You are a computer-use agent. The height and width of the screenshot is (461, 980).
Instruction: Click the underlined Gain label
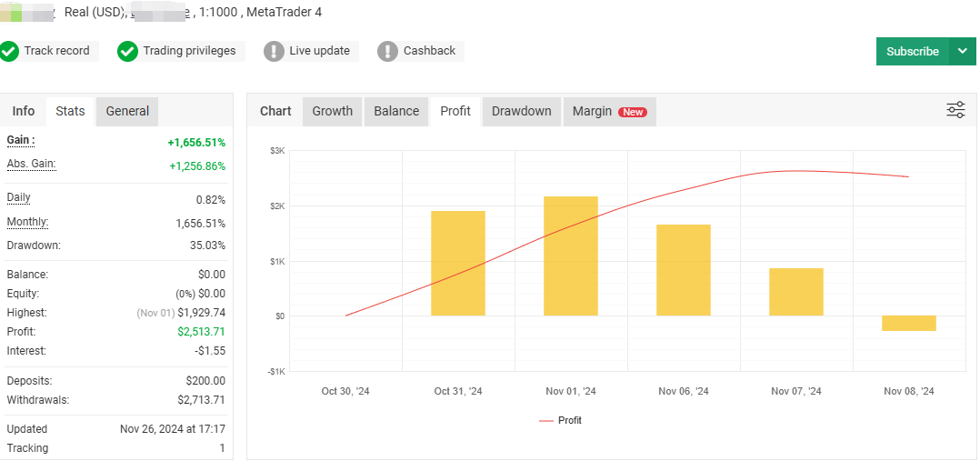click(20, 140)
